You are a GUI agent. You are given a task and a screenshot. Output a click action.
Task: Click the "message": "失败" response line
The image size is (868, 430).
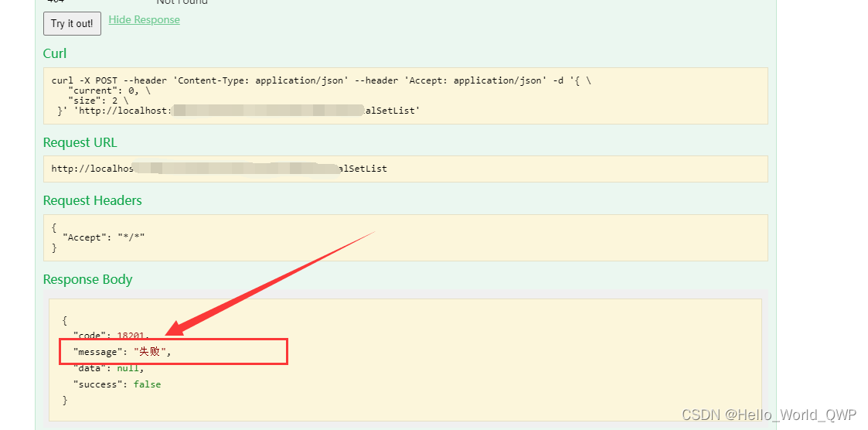point(122,352)
